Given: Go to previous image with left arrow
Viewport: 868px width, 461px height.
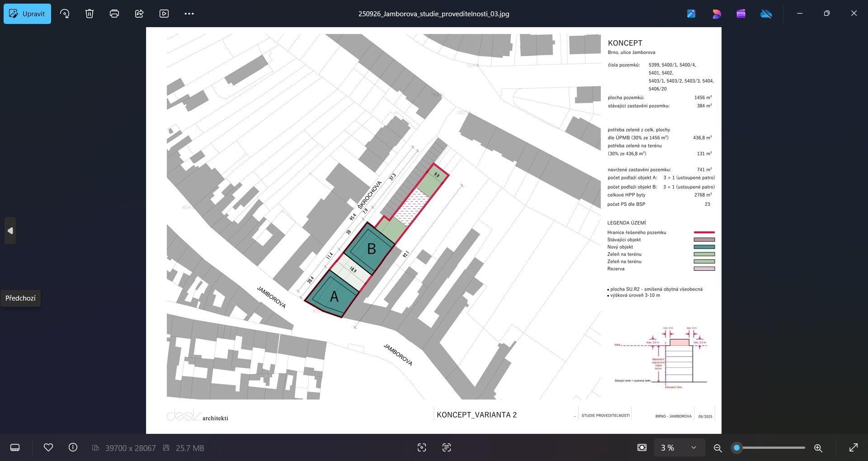Looking at the screenshot, I should [x=10, y=230].
